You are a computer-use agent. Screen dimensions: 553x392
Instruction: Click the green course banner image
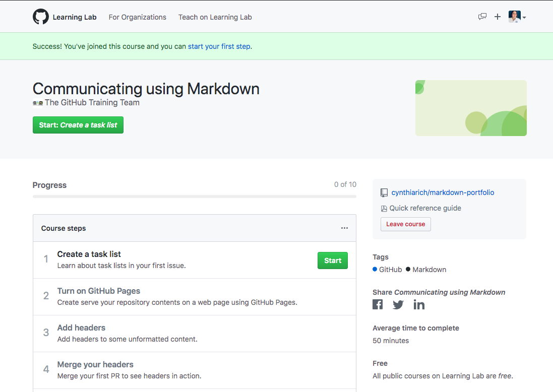click(x=471, y=108)
